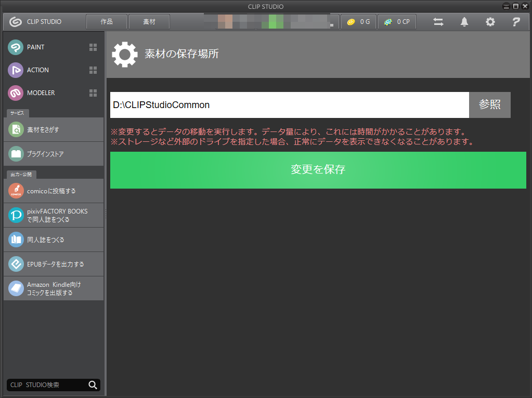Click the CLIP STUDIO logo icon
Viewport: 532px width, 398px height.
pyautogui.click(x=15, y=22)
